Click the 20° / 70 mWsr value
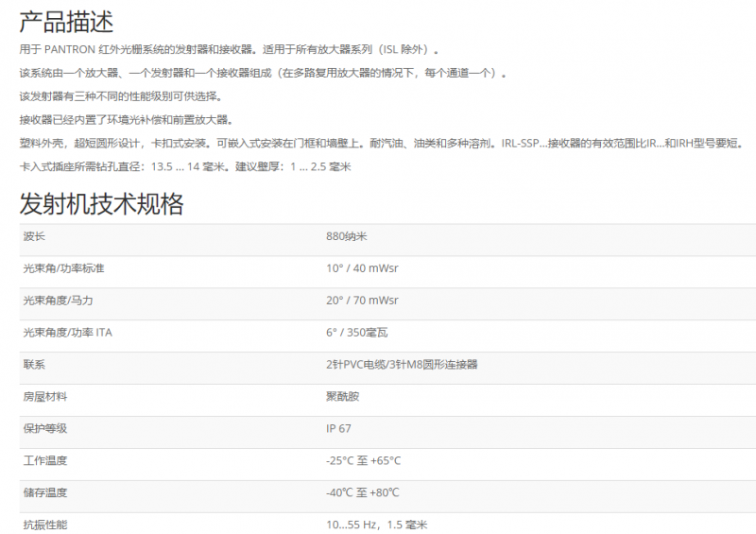The height and width of the screenshot is (534, 756). point(362,301)
